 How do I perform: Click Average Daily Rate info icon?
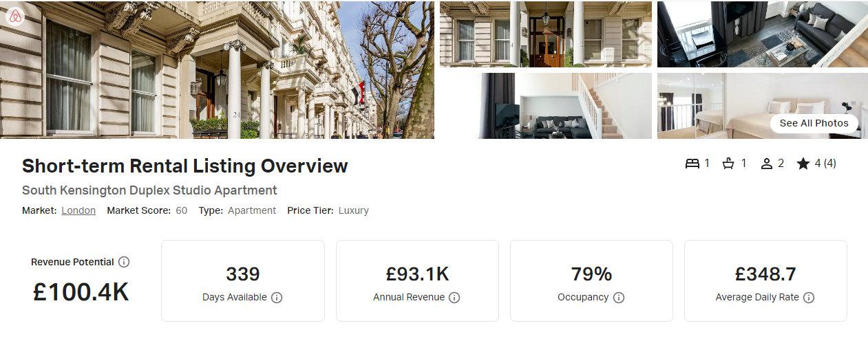(x=809, y=298)
